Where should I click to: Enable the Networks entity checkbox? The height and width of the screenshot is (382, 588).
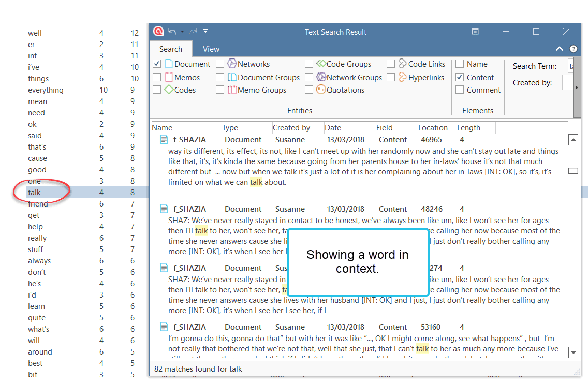coord(220,64)
